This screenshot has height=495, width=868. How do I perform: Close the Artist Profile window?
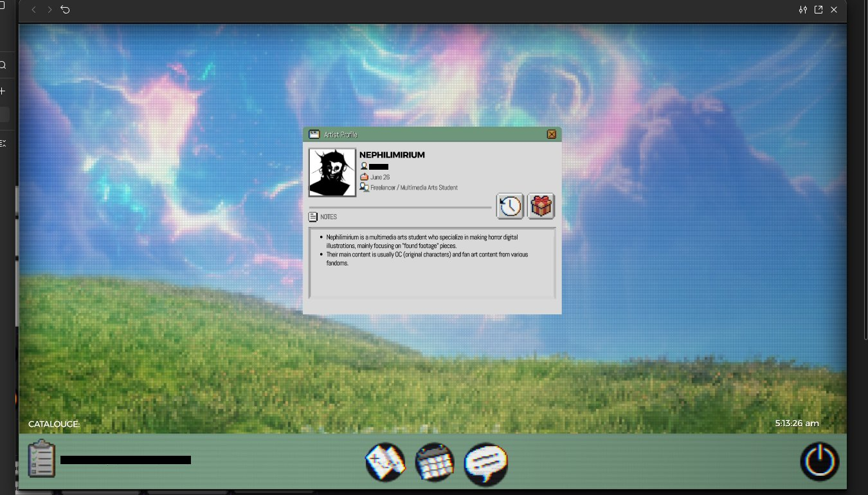click(x=552, y=134)
